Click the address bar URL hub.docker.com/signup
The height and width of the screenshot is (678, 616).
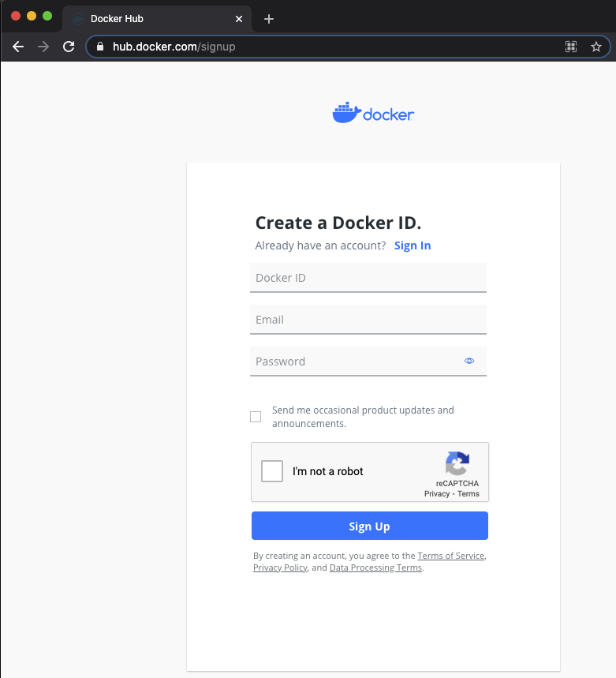(x=174, y=47)
